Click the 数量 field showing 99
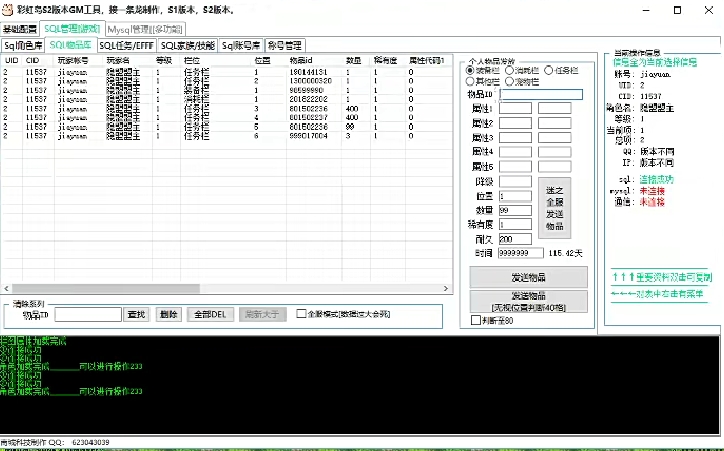 pos(515,210)
